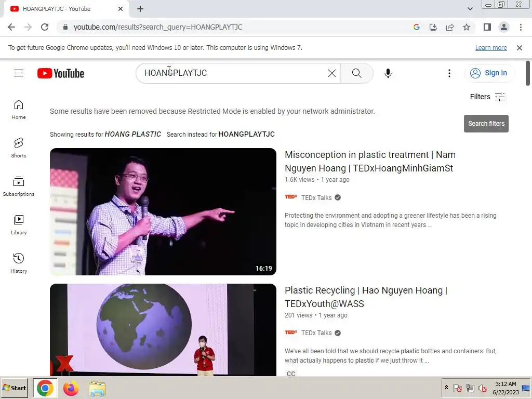Click the network tray icon
The image size is (532, 399).
click(x=470, y=388)
